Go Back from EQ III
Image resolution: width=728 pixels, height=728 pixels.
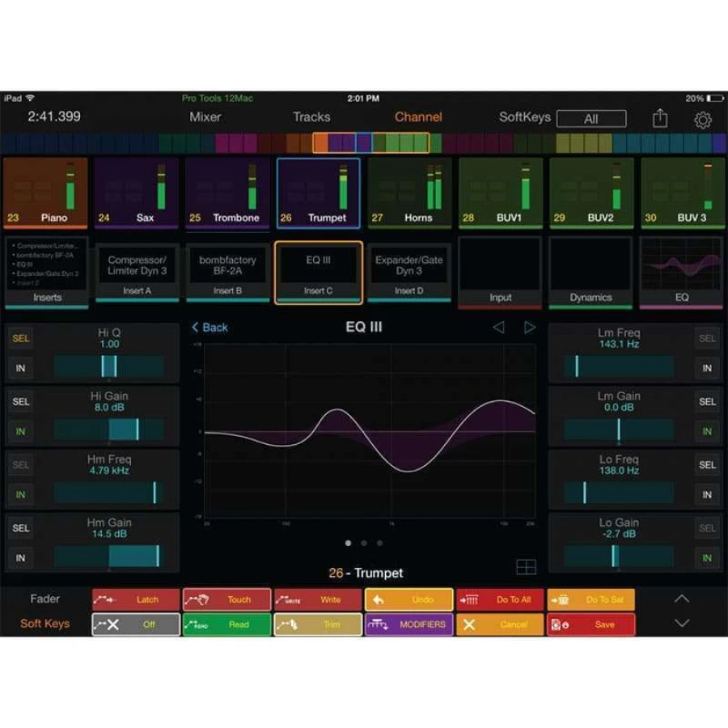coord(210,328)
